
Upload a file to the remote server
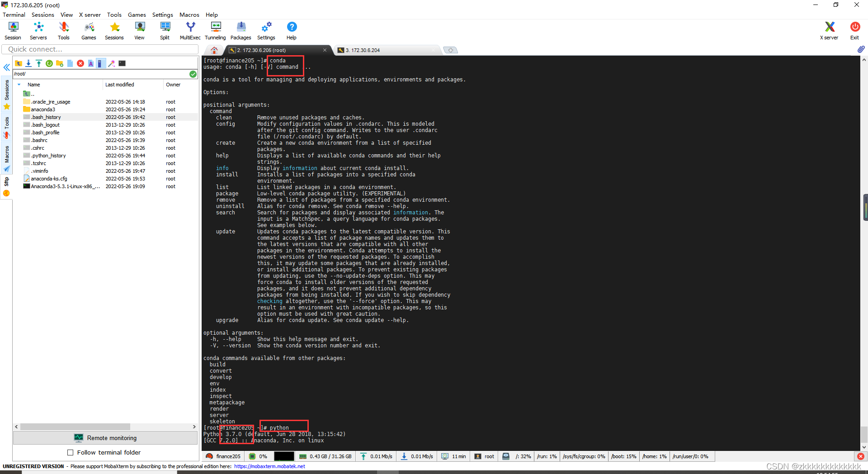38,63
